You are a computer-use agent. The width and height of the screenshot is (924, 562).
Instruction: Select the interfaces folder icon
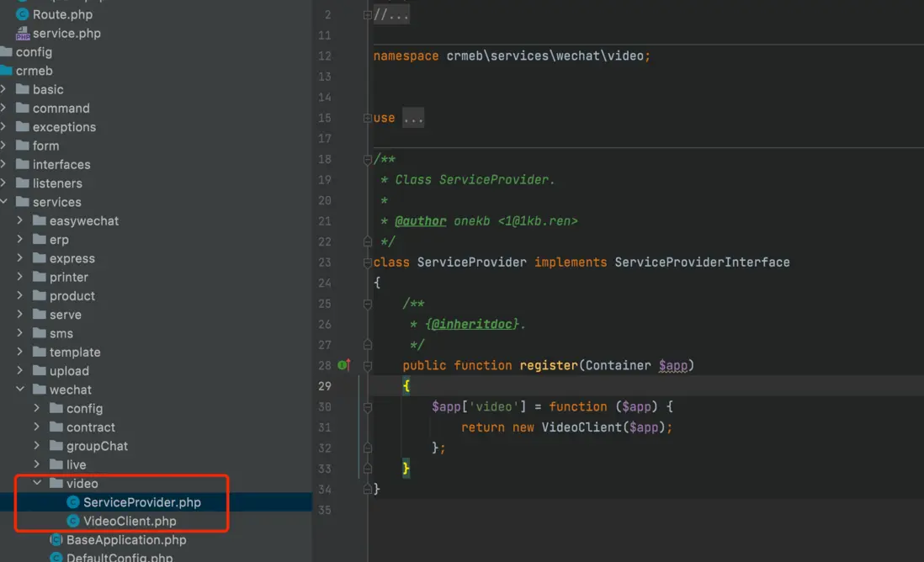[x=23, y=164]
